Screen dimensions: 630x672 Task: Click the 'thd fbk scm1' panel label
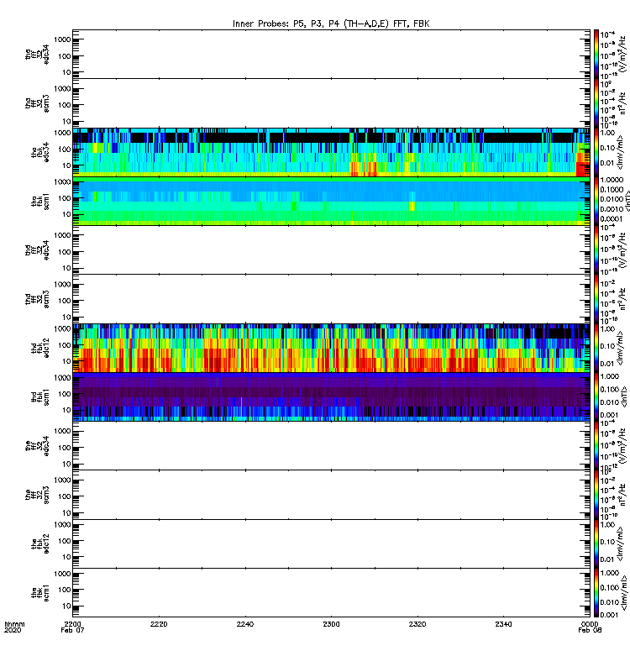pyautogui.click(x=40, y=397)
